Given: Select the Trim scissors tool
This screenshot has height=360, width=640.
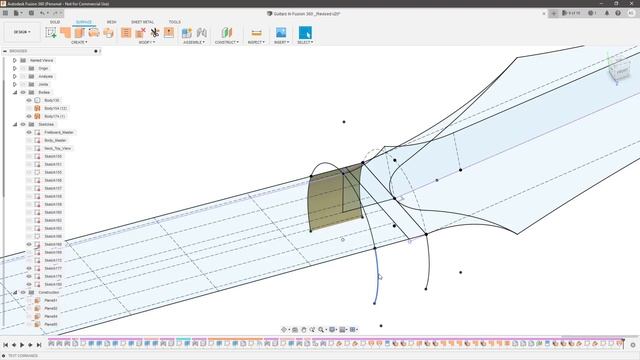Looking at the screenshot, I should click(155, 33).
